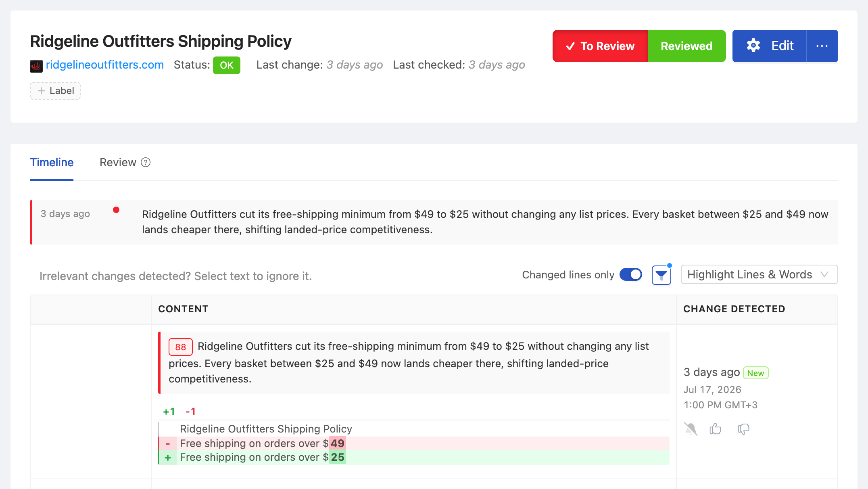
Task: Click the page title 'Ridgeline Outfitters Shipping Policy'
Action: tap(161, 42)
